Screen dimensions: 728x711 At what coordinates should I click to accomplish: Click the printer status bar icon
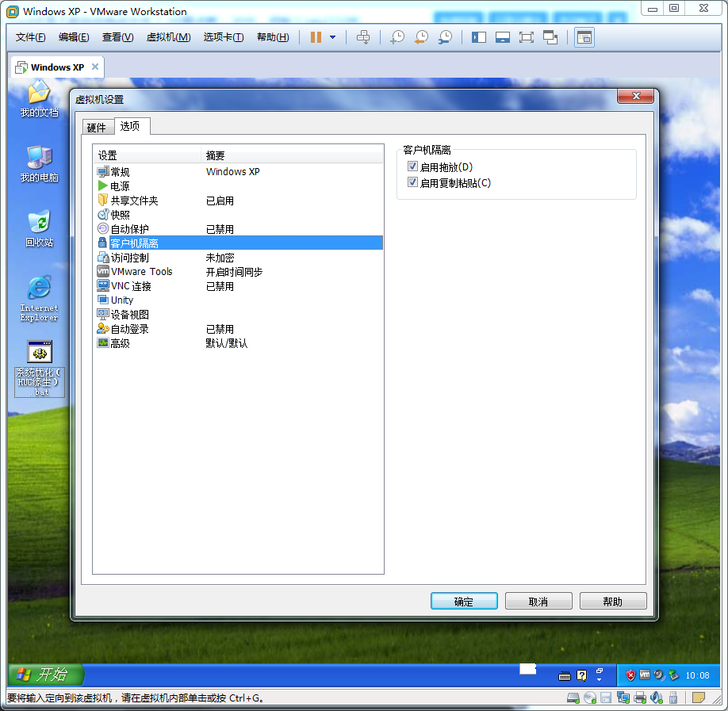point(640,698)
